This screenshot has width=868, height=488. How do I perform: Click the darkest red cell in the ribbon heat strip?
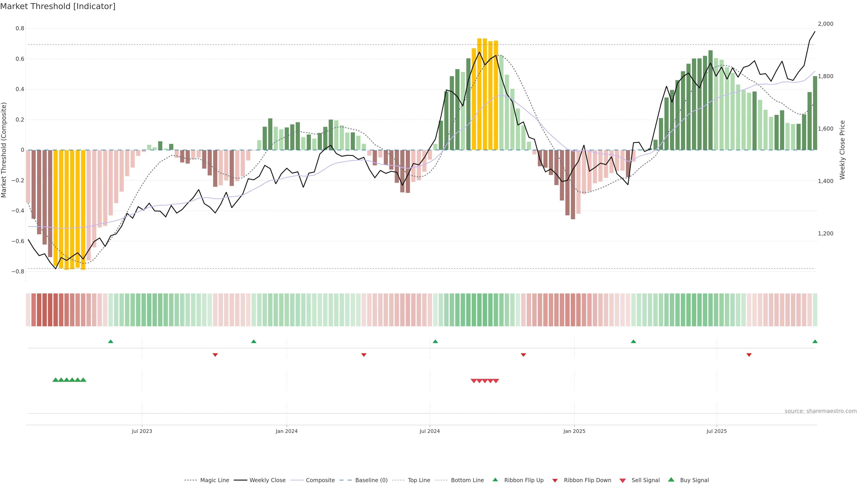click(50, 310)
